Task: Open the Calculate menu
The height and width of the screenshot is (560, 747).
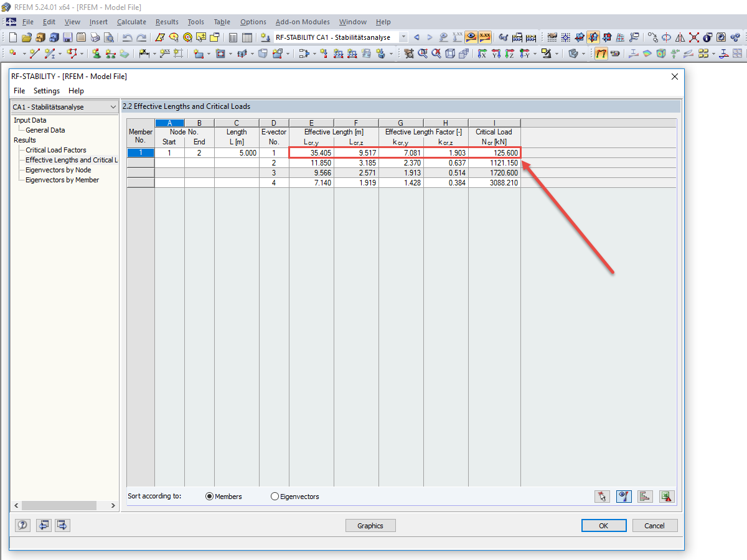Action: 131,22
